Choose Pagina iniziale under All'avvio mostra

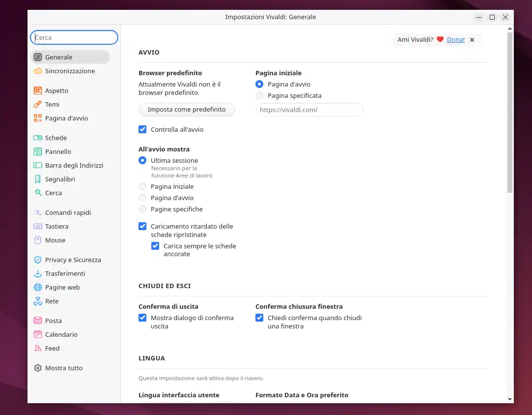click(x=142, y=186)
